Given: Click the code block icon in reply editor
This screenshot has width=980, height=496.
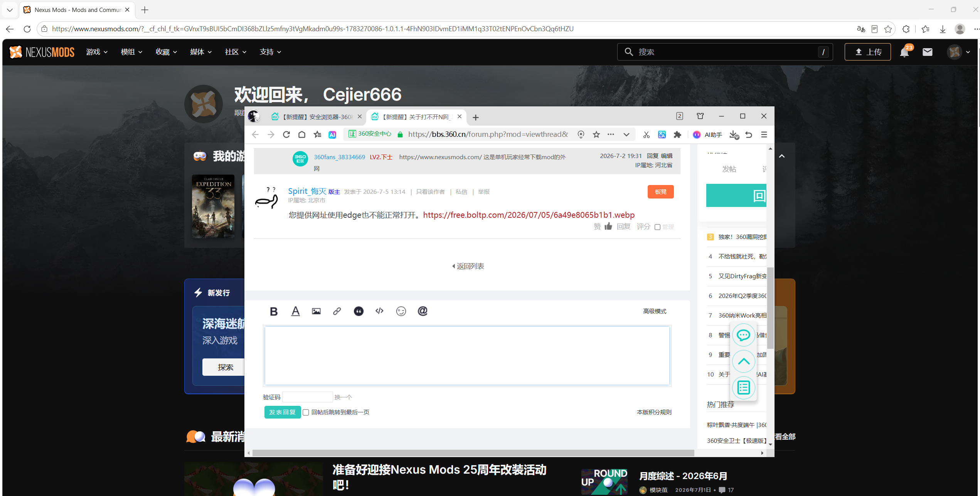Looking at the screenshot, I should [379, 311].
